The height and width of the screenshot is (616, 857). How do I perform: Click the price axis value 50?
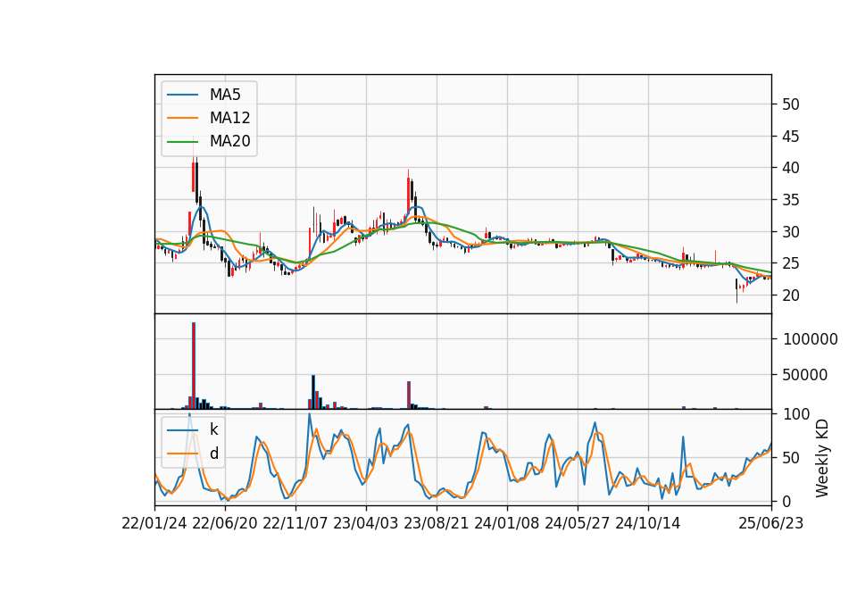coord(790,104)
